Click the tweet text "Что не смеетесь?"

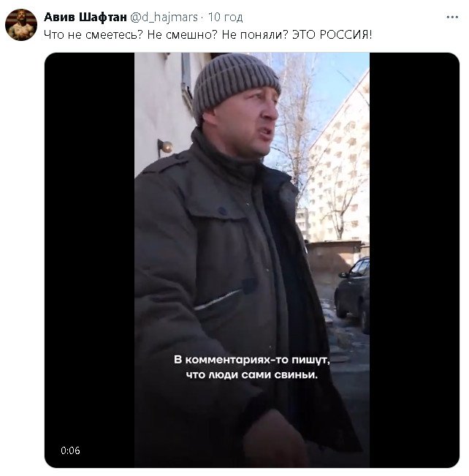pyautogui.click(x=93, y=35)
